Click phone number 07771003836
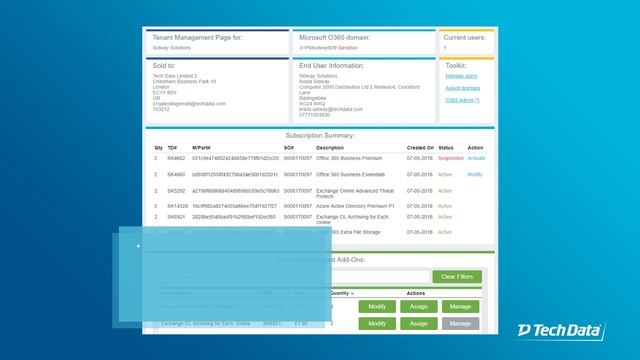Image resolution: width=640 pixels, height=360 pixels. [x=314, y=115]
